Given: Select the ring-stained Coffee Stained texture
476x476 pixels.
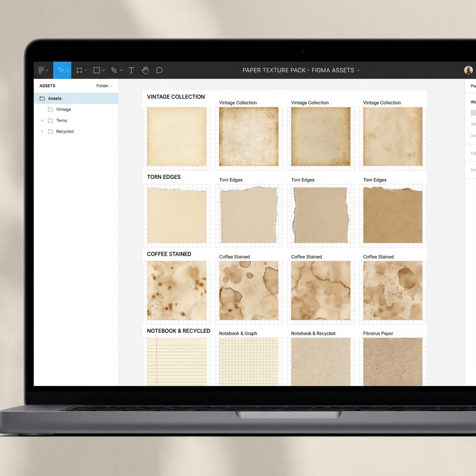Looking at the screenshot, I should click(x=249, y=291).
